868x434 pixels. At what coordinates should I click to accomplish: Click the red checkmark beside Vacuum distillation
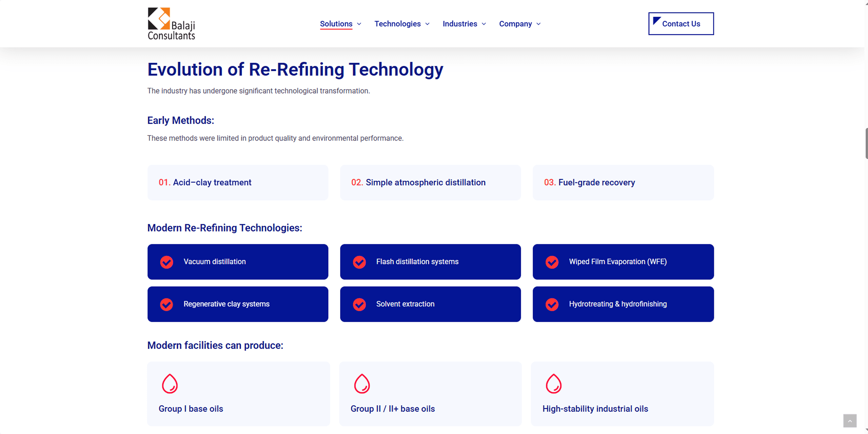(166, 262)
